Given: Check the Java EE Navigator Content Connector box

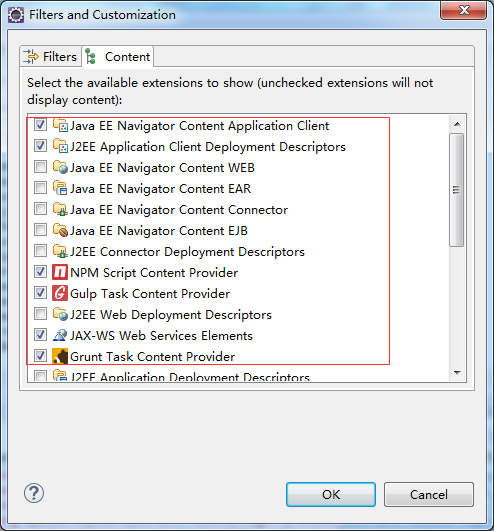Looking at the screenshot, I should pos(40,209).
